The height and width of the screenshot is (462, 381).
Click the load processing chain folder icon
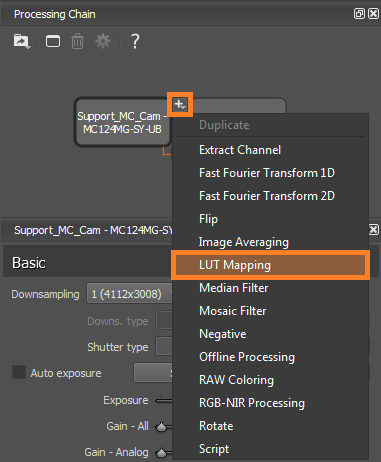click(22, 42)
